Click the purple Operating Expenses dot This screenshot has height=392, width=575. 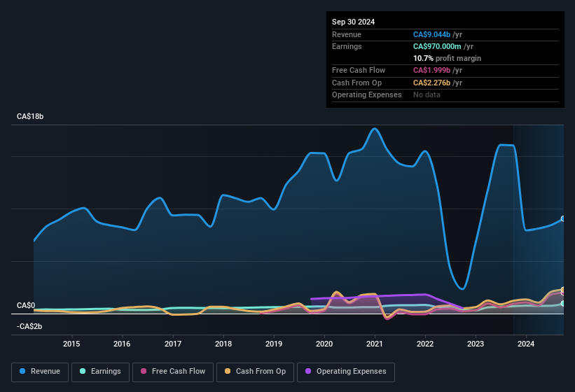(308, 371)
